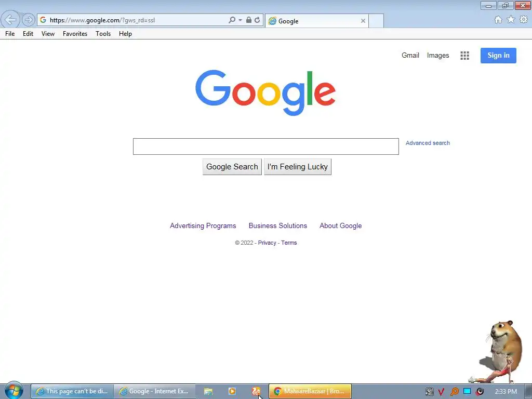Open the 2:33 PM taskbar clock
Image resolution: width=532 pixels, height=399 pixels.
click(x=506, y=392)
